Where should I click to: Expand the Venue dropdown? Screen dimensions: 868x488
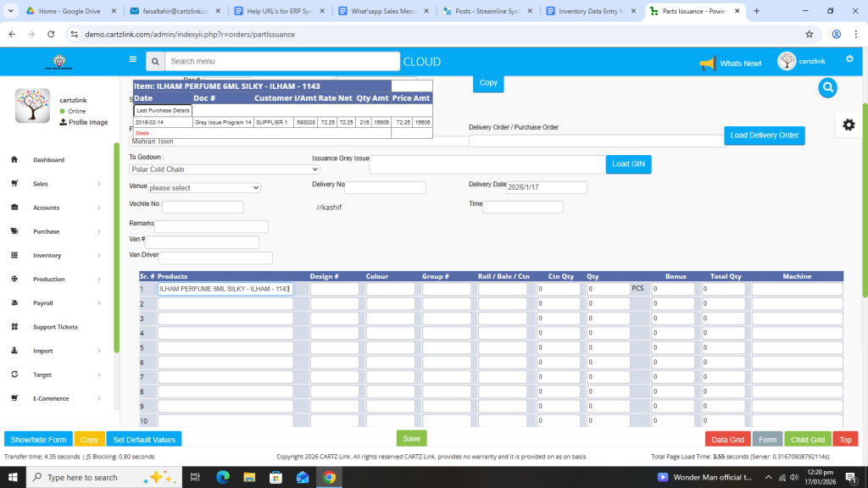click(203, 187)
